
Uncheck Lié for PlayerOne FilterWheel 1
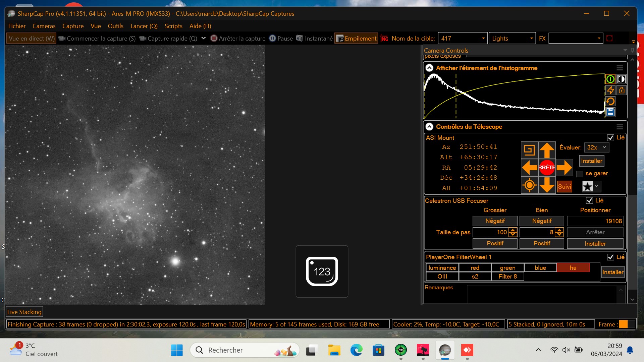tap(611, 257)
